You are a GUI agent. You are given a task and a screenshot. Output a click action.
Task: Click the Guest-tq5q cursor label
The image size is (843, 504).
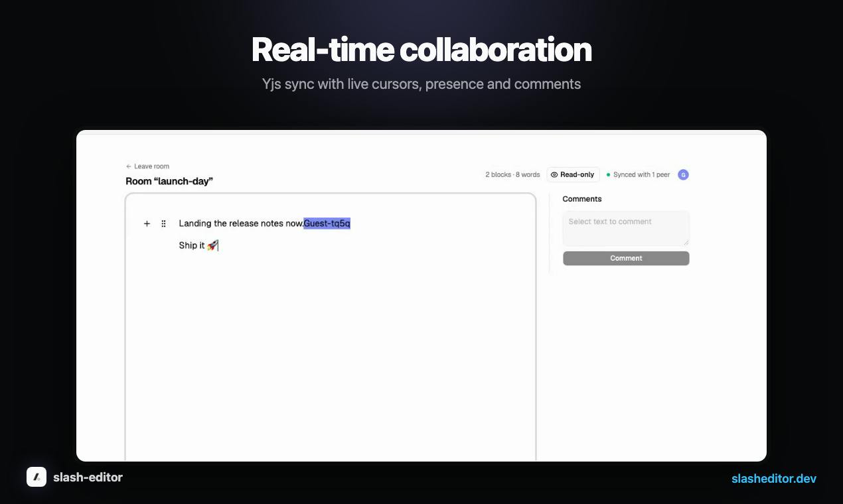(x=327, y=223)
